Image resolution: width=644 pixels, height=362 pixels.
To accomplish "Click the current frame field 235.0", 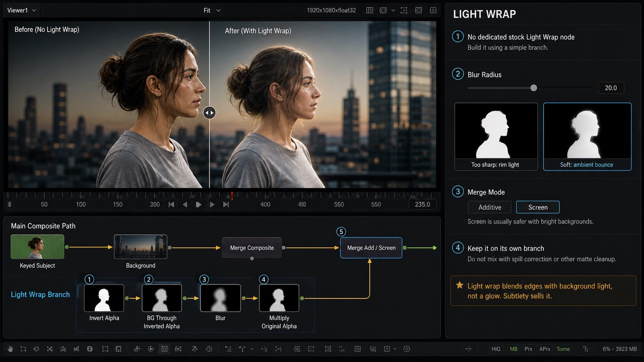I will pyautogui.click(x=423, y=204).
